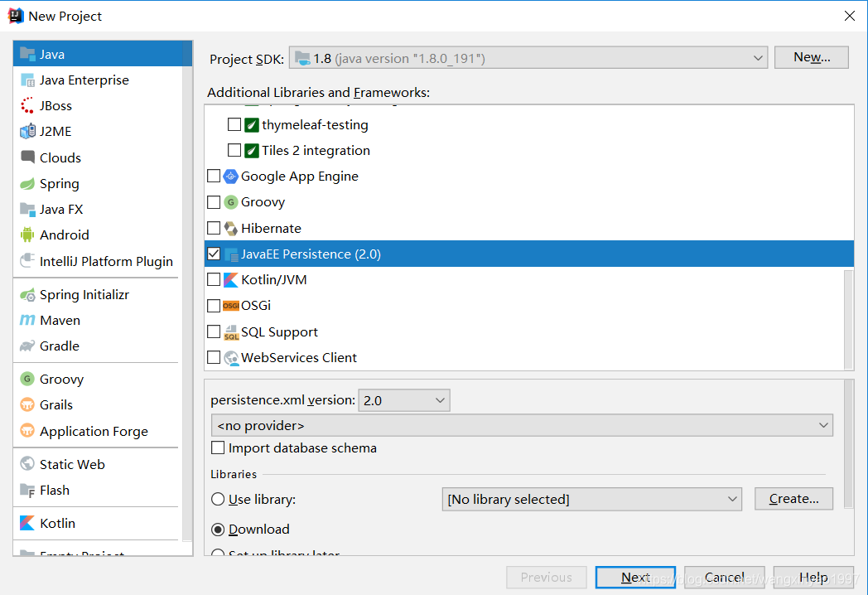Click the Kotlin icon in sidebar
This screenshot has height=595, width=868.
(x=27, y=523)
